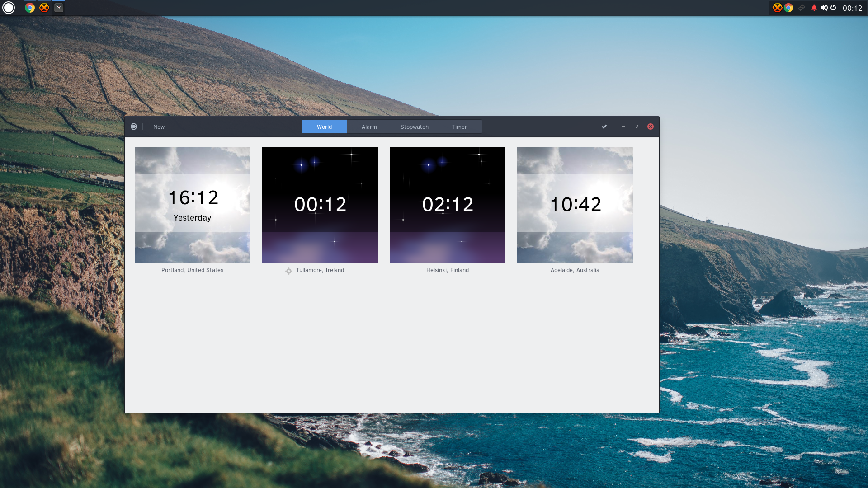The width and height of the screenshot is (868, 488).
Task: Click the Yesterday text on Portland clock
Action: [x=193, y=218]
